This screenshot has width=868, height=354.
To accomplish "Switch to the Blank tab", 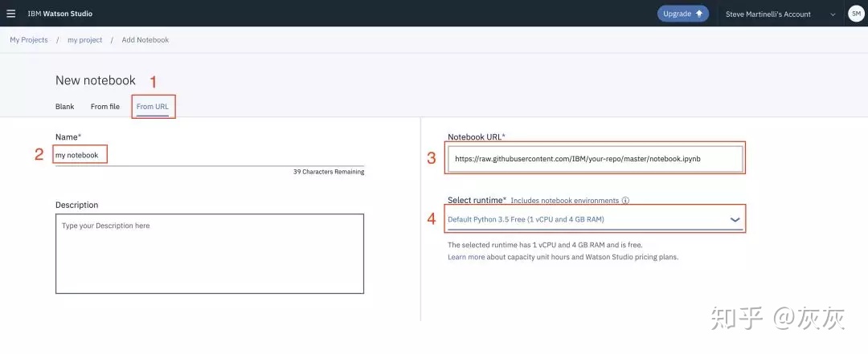I will [x=65, y=107].
